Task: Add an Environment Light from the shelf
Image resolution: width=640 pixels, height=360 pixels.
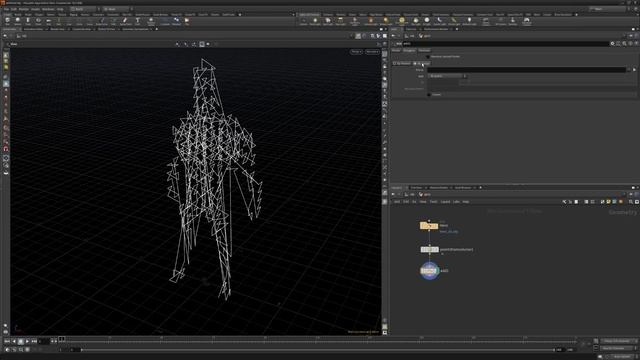Action: click(x=402, y=21)
